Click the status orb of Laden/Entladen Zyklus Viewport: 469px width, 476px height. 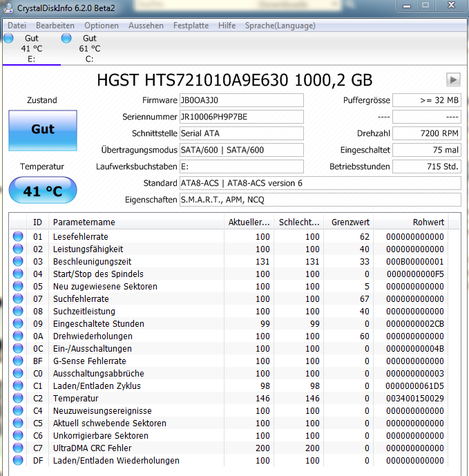pos(18,385)
